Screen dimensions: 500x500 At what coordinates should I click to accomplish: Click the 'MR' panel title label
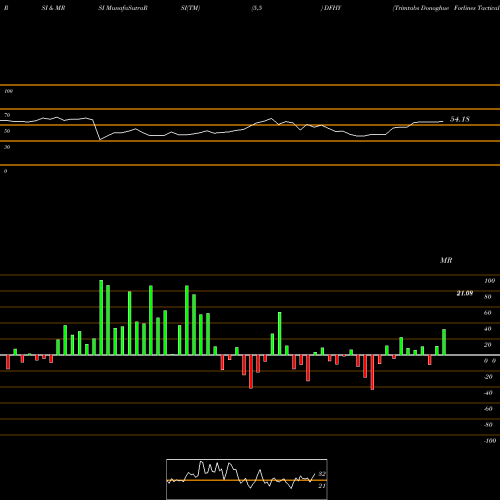(x=446, y=260)
